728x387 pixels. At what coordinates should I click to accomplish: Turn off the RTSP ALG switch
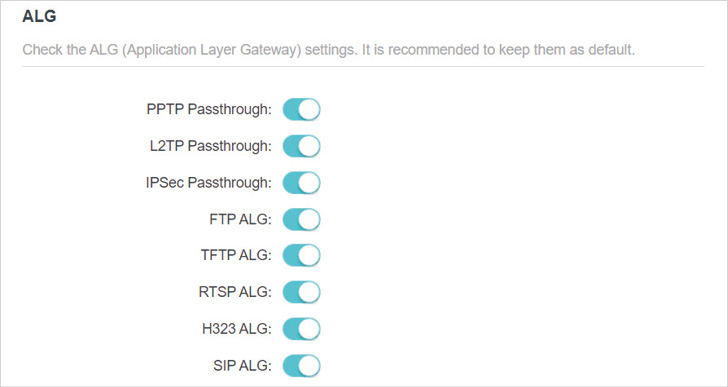[301, 292]
